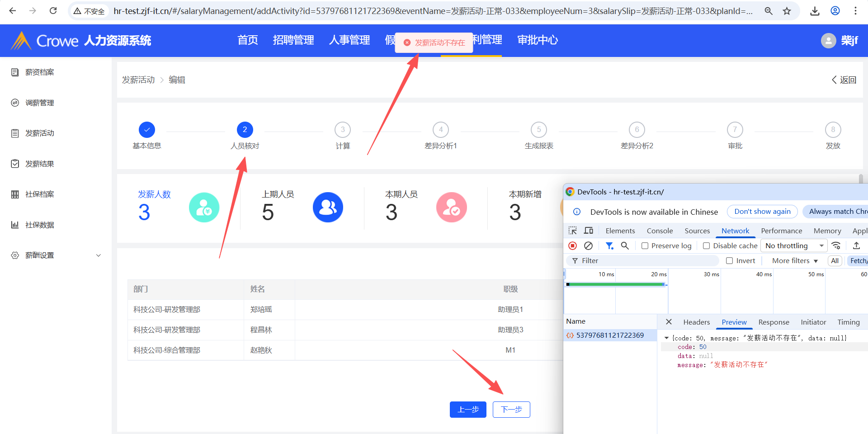Open the Response tab for the request
The image size is (868, 434).
click(774, 322)
